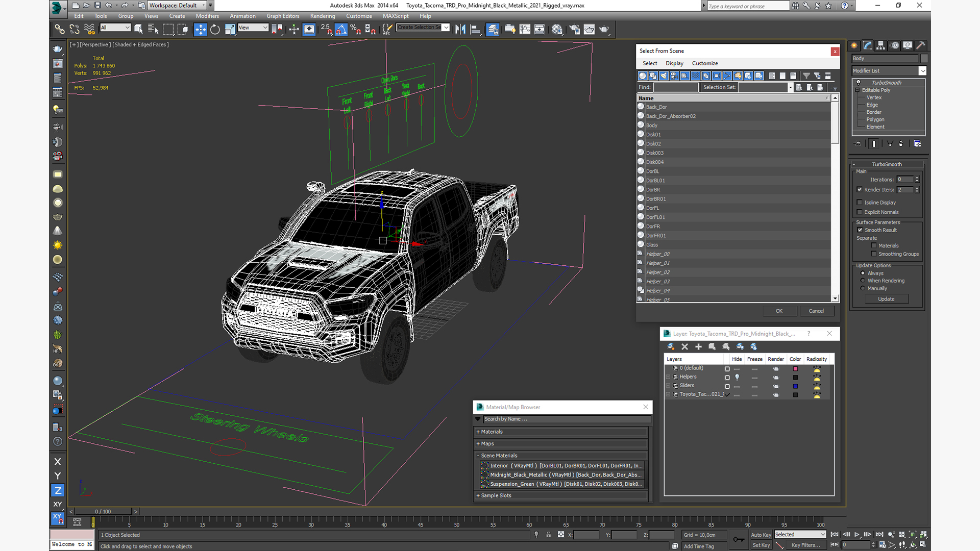The image size is (980, 551).
Task: Constrain to Z axis in left toolbar
Action: (x=58, y=490)
